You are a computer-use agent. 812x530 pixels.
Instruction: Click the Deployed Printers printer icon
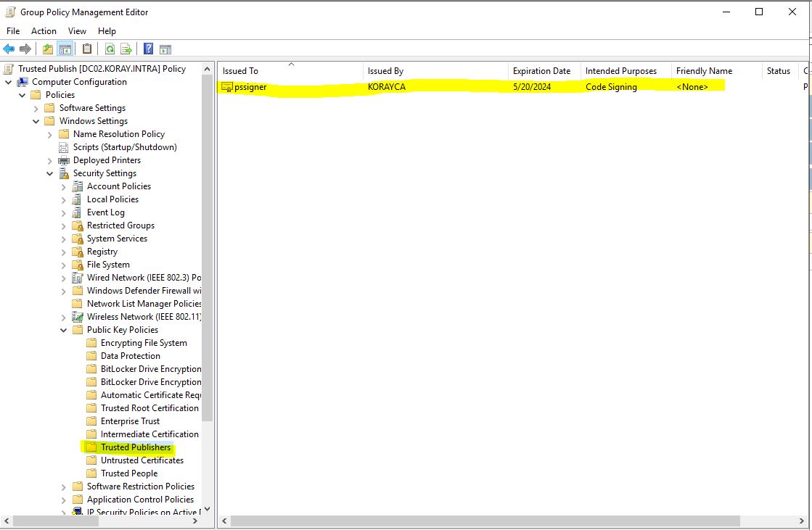[x=64, y=160]
